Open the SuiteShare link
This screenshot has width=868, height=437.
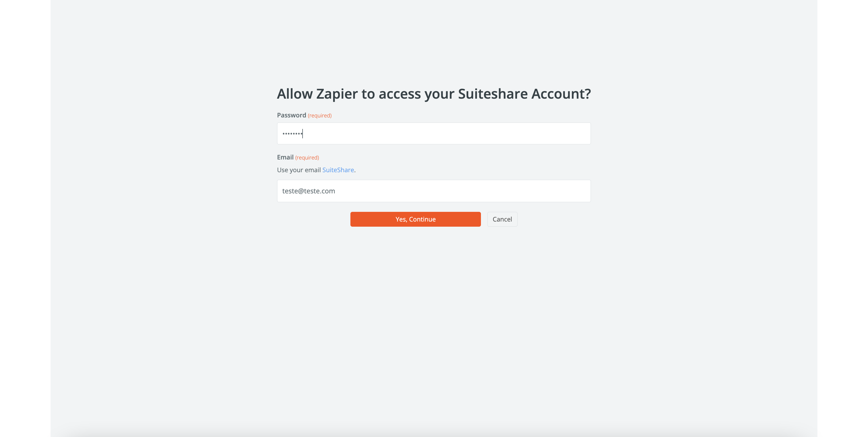[x=338, y=170]
